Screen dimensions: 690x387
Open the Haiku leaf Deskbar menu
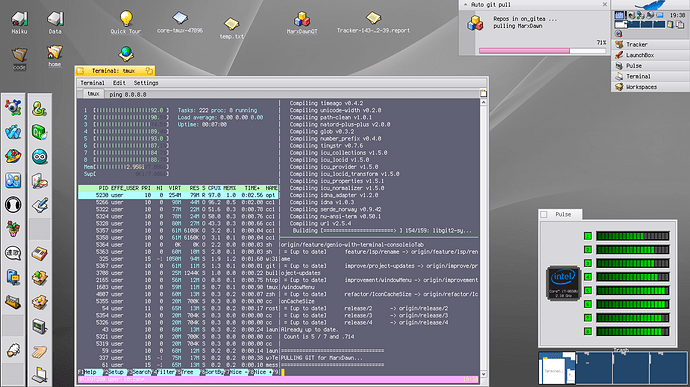click(x=650, y=5)
